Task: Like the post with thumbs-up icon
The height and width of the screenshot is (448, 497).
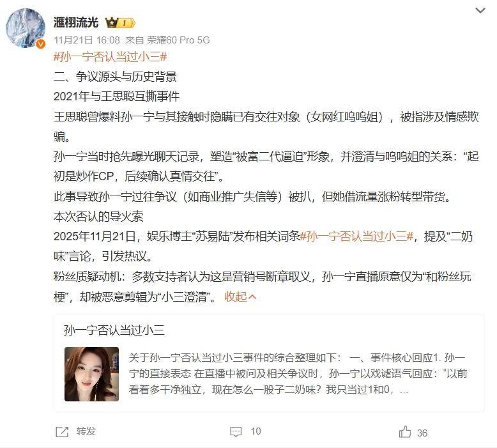Action: coord(405,432)
